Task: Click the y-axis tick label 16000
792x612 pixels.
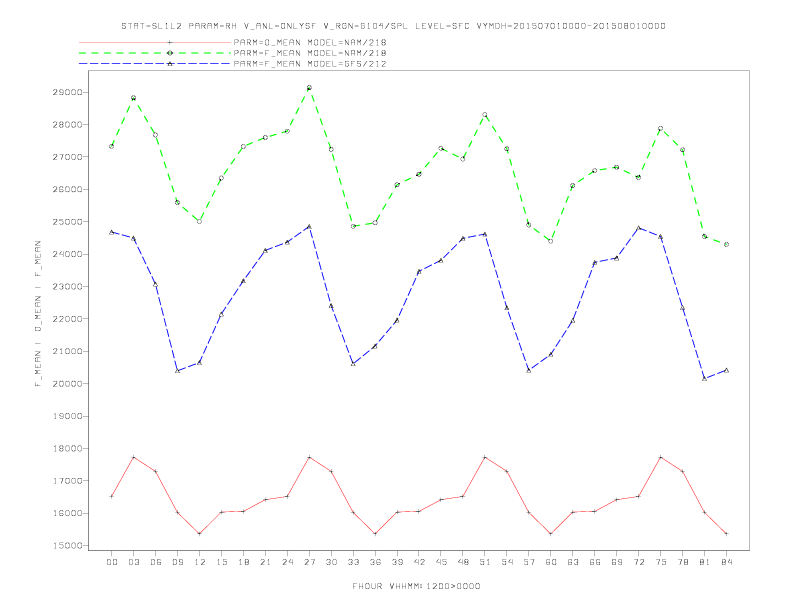Action: tap(68, 514)
